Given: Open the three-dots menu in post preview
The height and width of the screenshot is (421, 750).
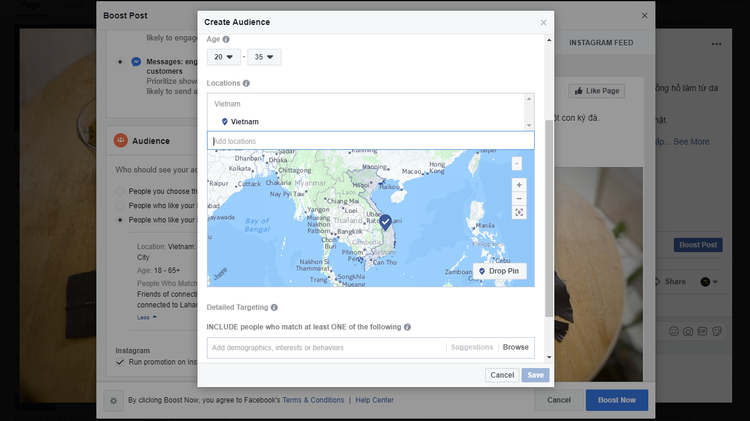Looking at the screenshot, I should click(x=717, y=44).
